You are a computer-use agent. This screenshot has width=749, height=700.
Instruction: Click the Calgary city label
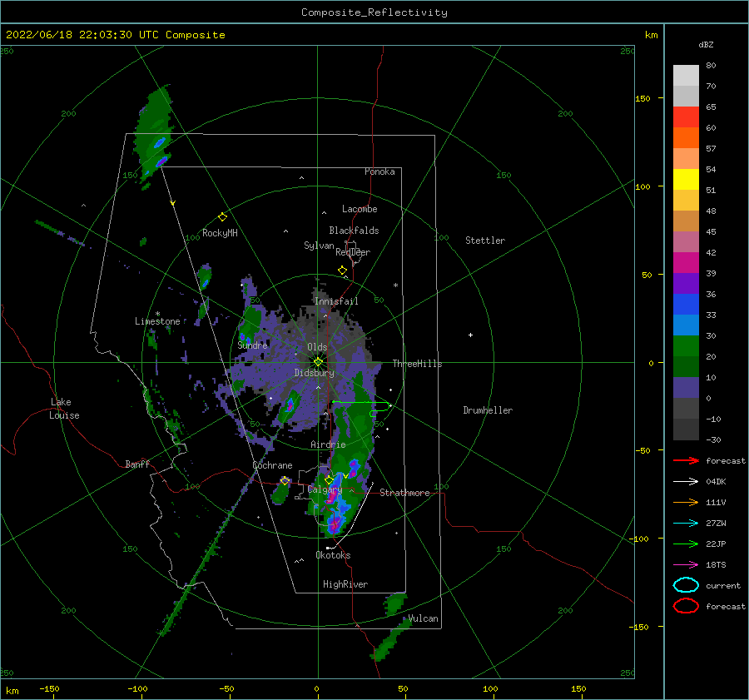[325, 489]
